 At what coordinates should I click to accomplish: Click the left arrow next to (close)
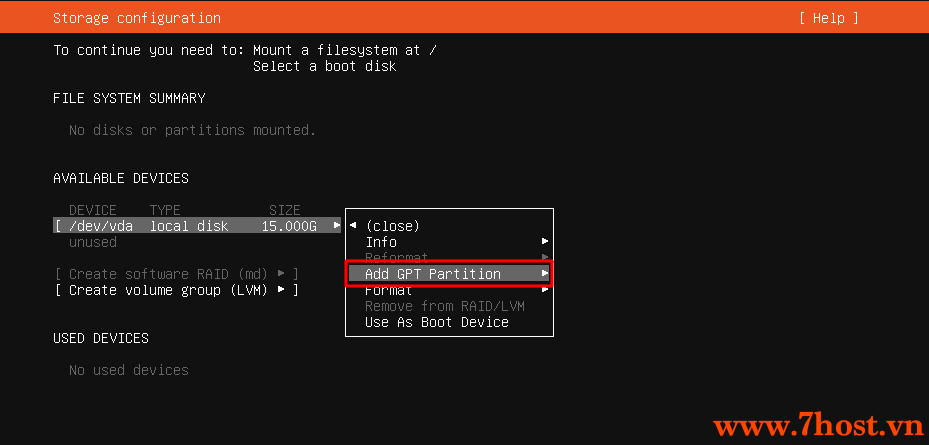(x=353, y=225)
